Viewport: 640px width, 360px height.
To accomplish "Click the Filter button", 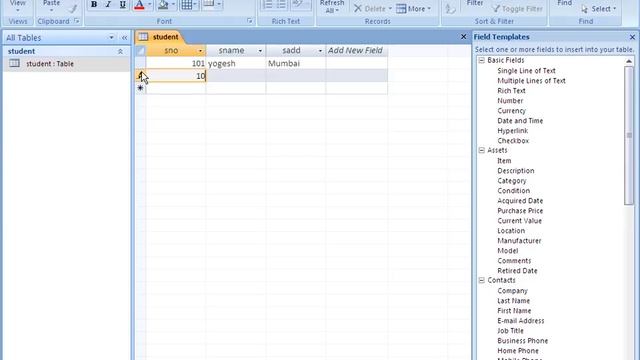I will tap(475, 4).
